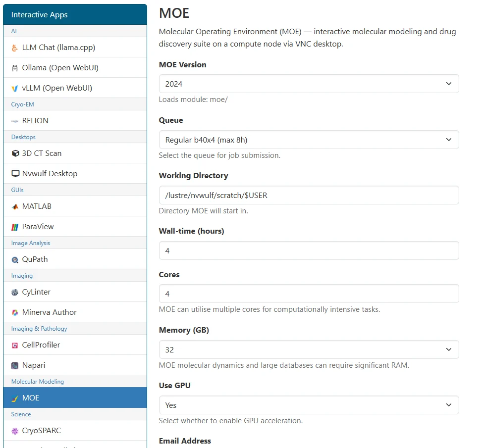Select CryoSPARC under Science
The width and height of the screenshot is (483, 448).
(x=75, y=431)
